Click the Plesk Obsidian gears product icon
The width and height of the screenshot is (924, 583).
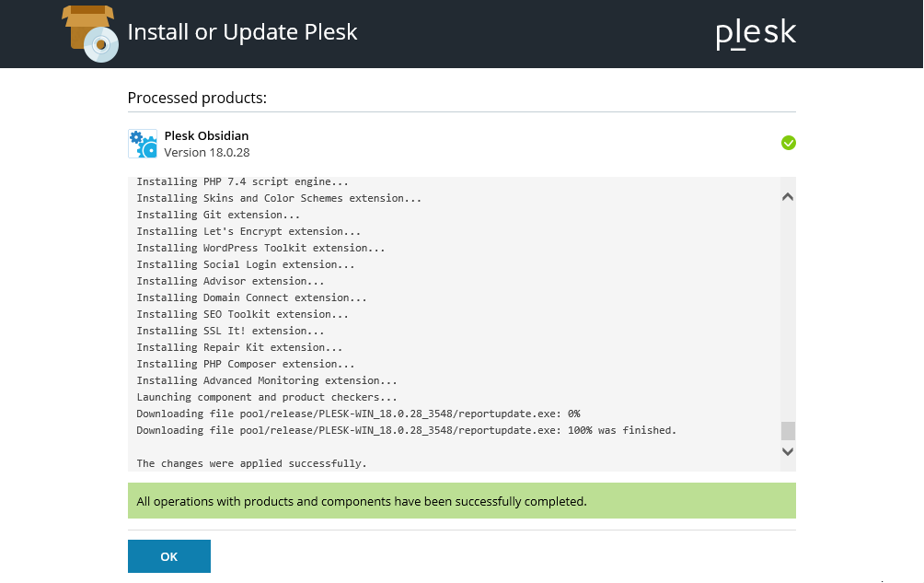point(143,144)
